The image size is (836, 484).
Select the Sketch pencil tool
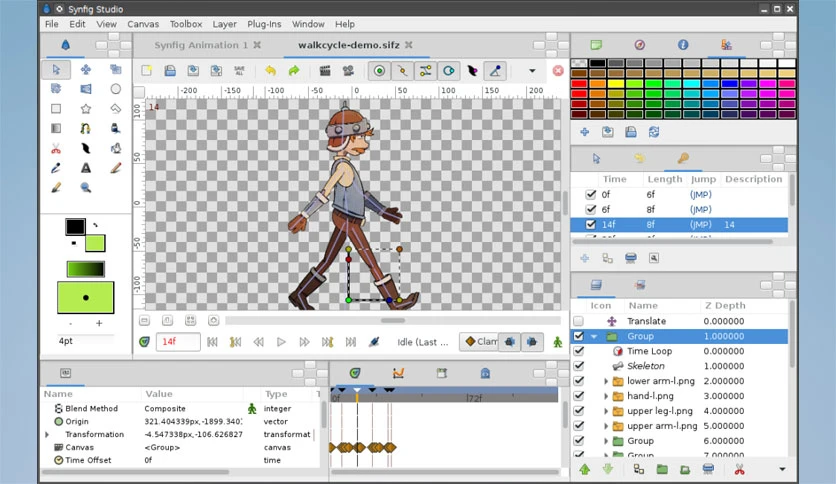115,168
